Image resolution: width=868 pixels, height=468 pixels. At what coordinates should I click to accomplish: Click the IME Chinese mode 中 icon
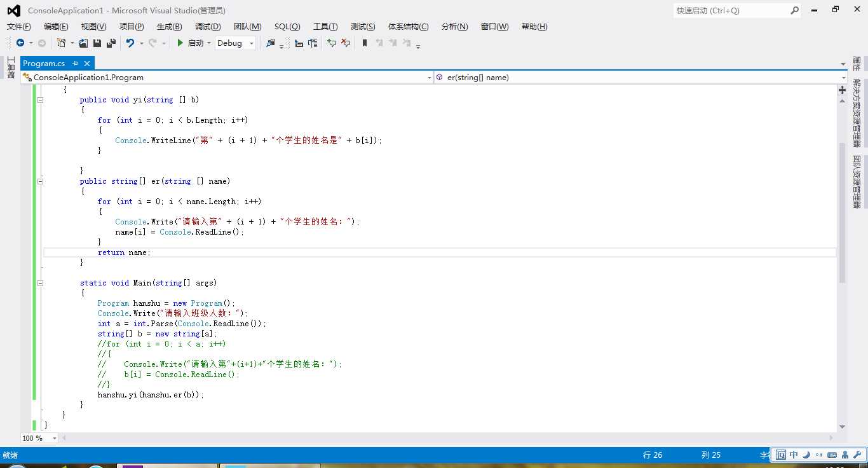click(794, 455)
